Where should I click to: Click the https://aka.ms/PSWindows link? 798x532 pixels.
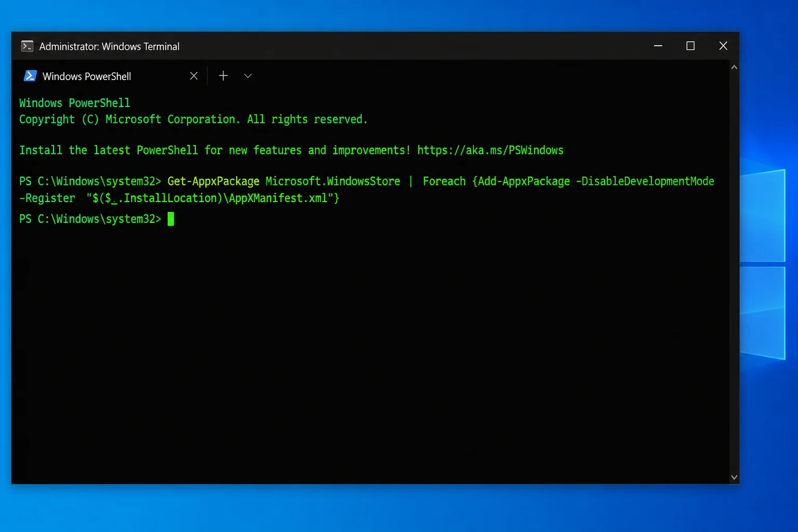point(490,150)
